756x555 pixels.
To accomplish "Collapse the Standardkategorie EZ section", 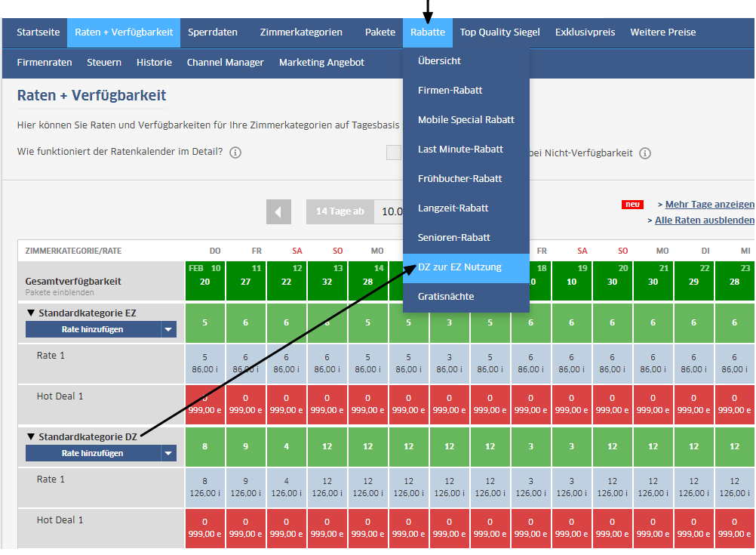I will click(x=31, y=313).
